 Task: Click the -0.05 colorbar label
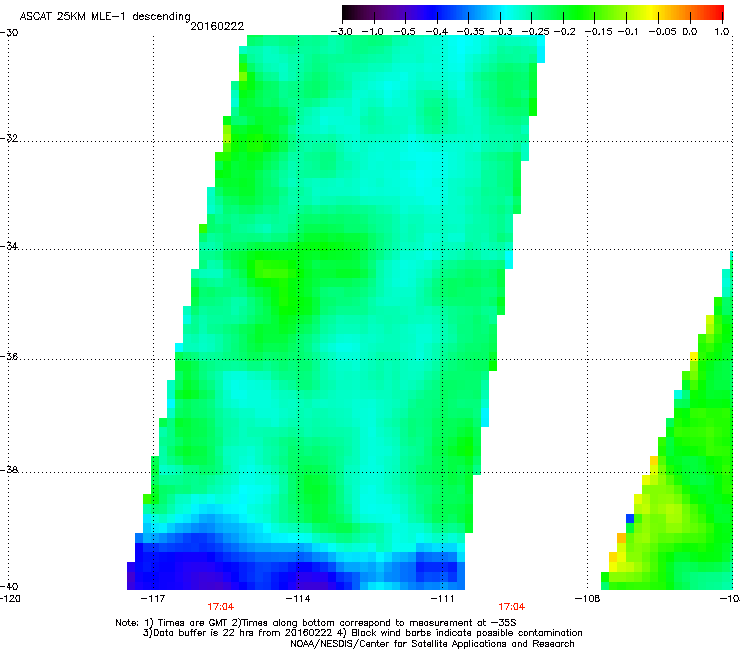click(663, 32)
